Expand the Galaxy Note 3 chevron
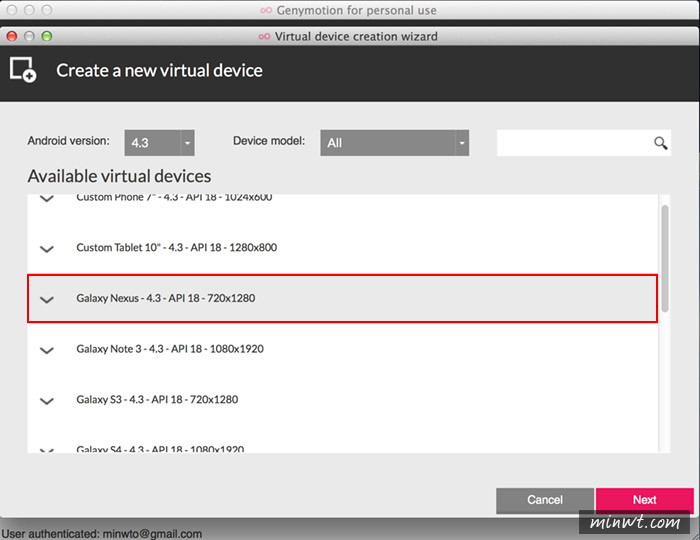Screen dimensions: 700x540 pos(47,350)
